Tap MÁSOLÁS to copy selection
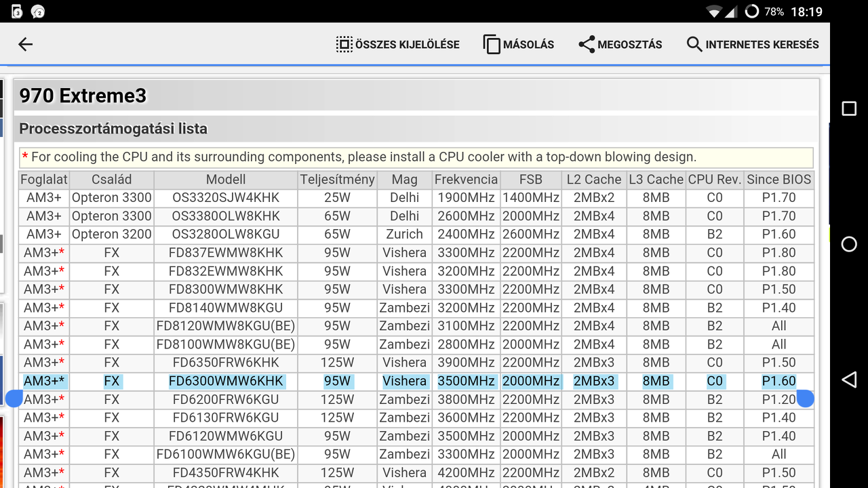This screenshot has height=488, width=868. [x=528, y=45]
